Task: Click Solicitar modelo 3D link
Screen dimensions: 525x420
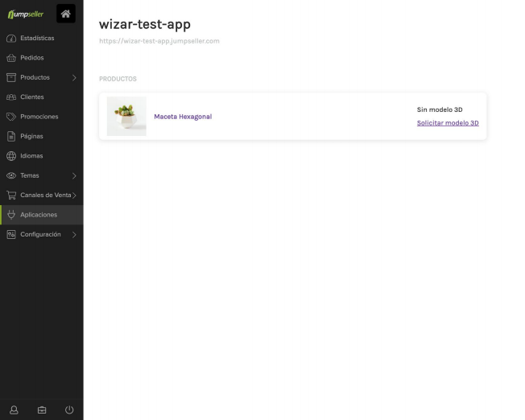Action: click(x=448, y=123)
